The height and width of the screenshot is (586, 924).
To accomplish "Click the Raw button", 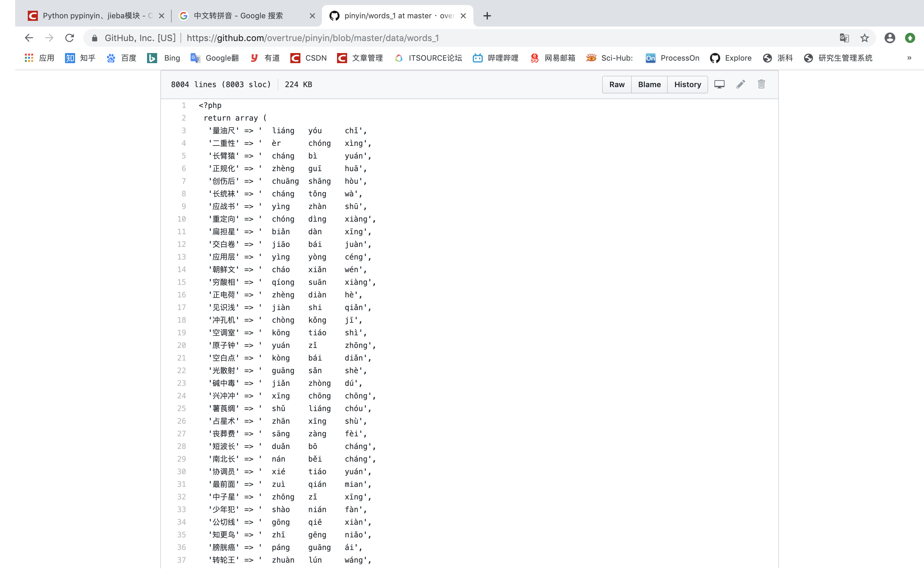I will click(x=617, y=85).
